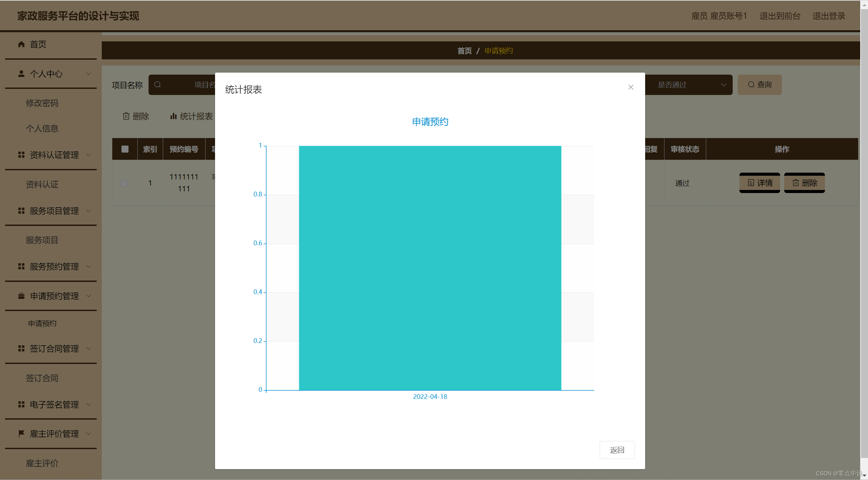
Task: Click the home icon beside 首页 in sidebar
Action: pyautogui.click(x=21, y=44)
